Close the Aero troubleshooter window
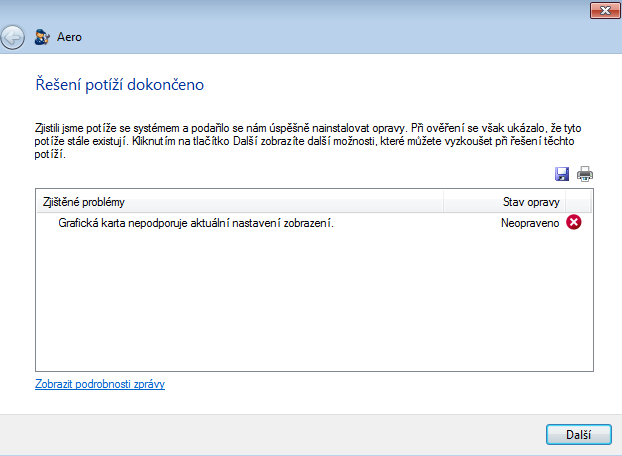 coord(605,11)
